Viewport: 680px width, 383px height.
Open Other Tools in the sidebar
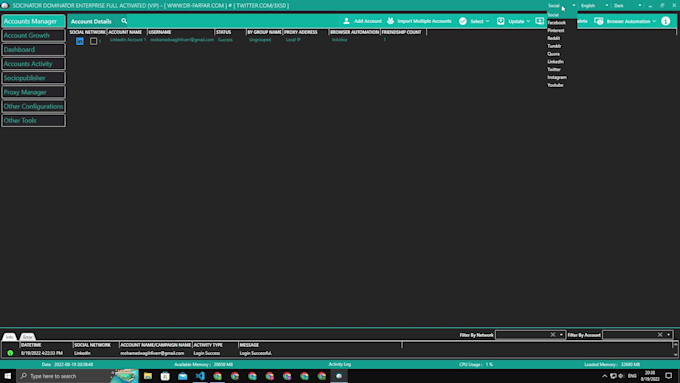point(33,121)
